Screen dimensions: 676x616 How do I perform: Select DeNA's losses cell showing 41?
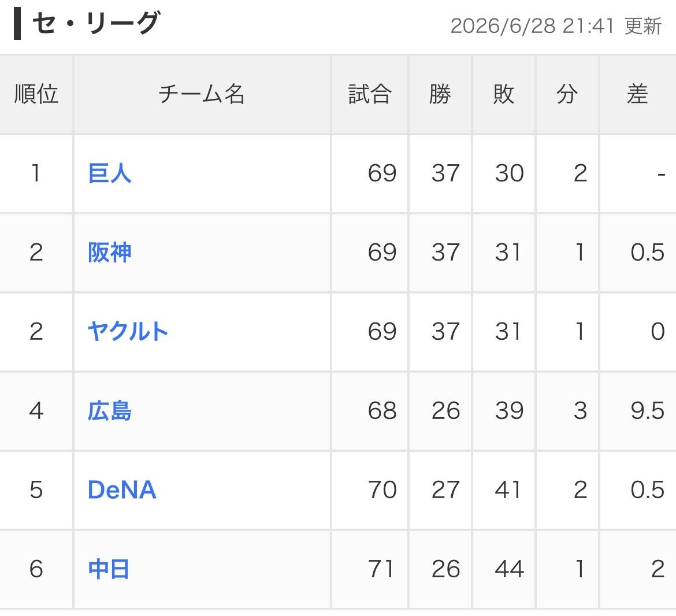(x=508, y=489)
